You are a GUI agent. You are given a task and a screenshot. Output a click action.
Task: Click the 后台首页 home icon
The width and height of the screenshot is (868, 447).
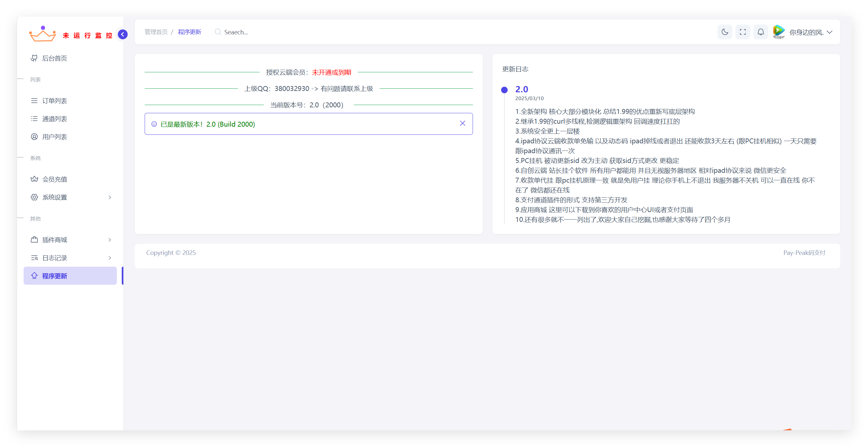[34, 58]
